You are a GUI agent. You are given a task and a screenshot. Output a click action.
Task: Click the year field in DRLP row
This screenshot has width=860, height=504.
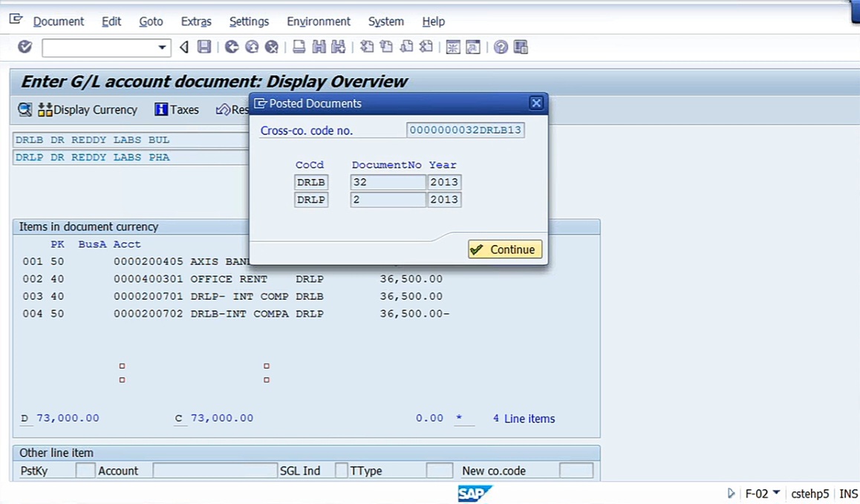[444, 200]
